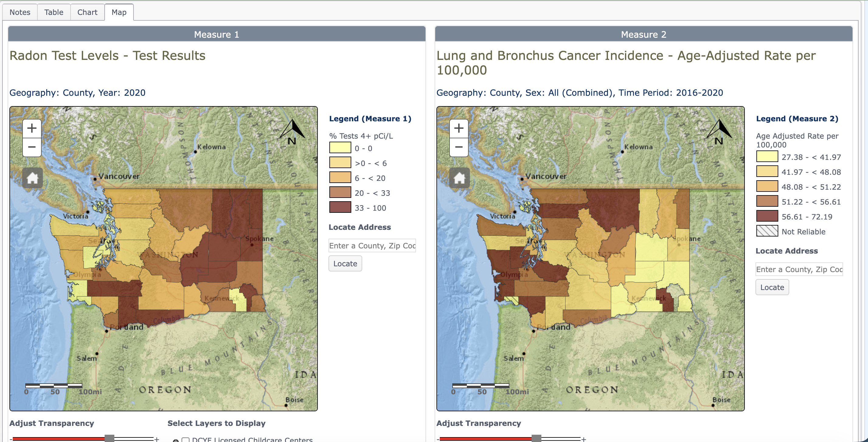Switch to the Table tab
This screenshot has height=442, width=868.
click(x=54, y=12)
